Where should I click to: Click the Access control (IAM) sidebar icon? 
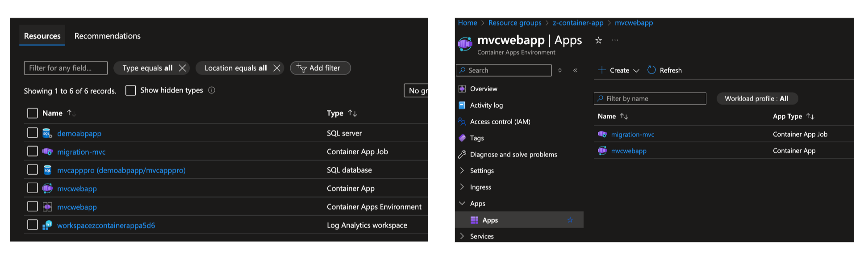pyautogui.click(x=462, y=122)
